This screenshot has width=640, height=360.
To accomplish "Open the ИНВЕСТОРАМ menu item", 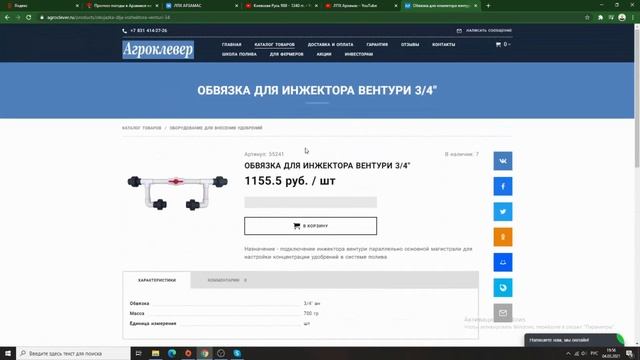I will coord(359,54).
